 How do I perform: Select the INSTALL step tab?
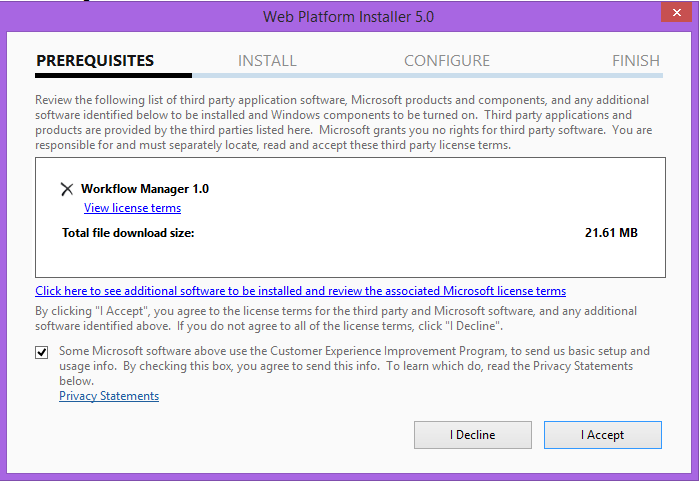coord(267,61)
